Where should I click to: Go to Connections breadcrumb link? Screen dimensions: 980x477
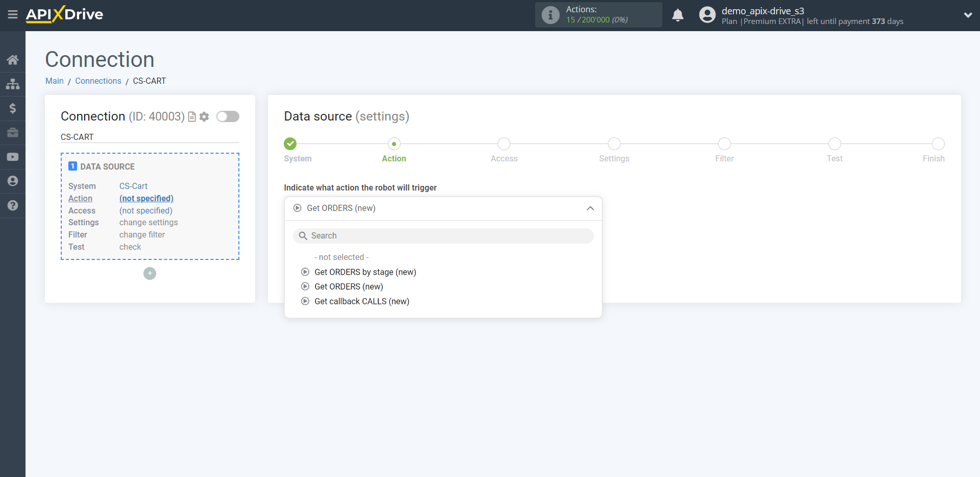[98, 81]
